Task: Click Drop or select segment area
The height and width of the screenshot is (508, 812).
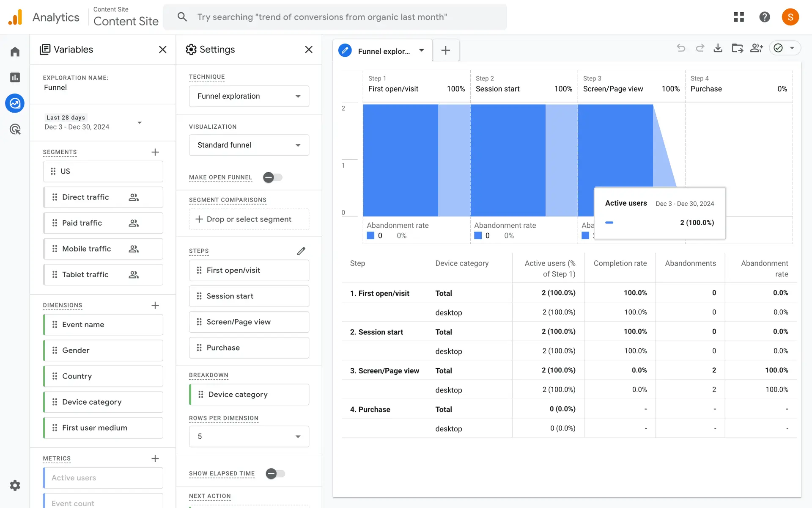Action: coord(249,219)
